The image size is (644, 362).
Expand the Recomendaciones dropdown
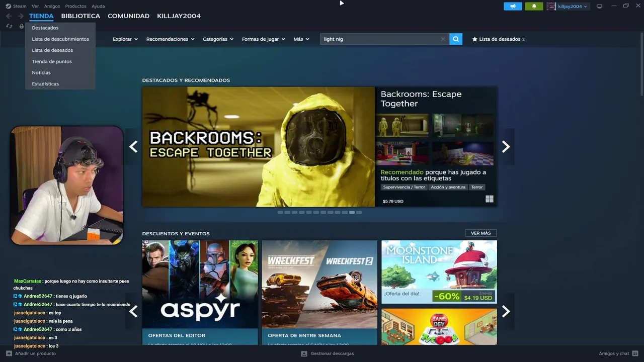point(170,39)
